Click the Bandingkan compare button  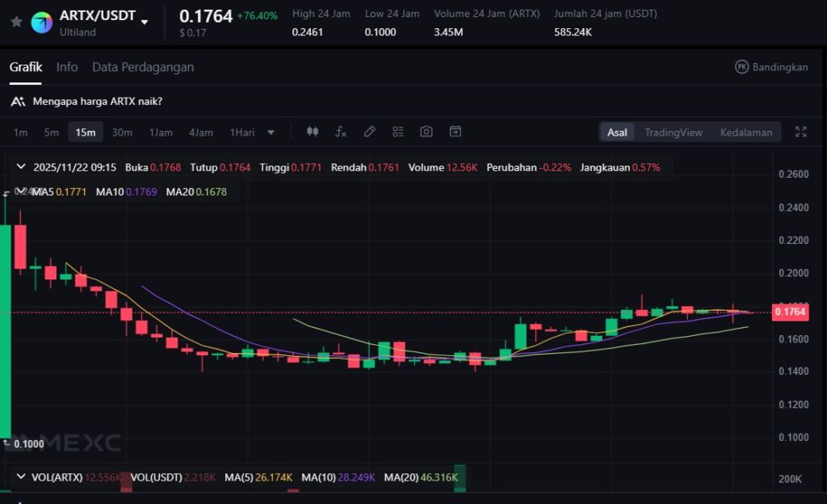tap(771, 67)
